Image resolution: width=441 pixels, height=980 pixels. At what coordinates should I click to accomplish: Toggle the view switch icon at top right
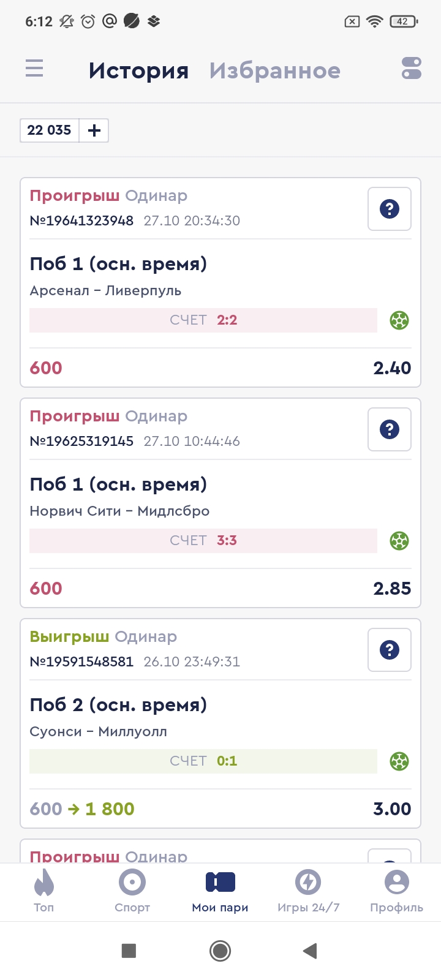click(x=412, y=69)
